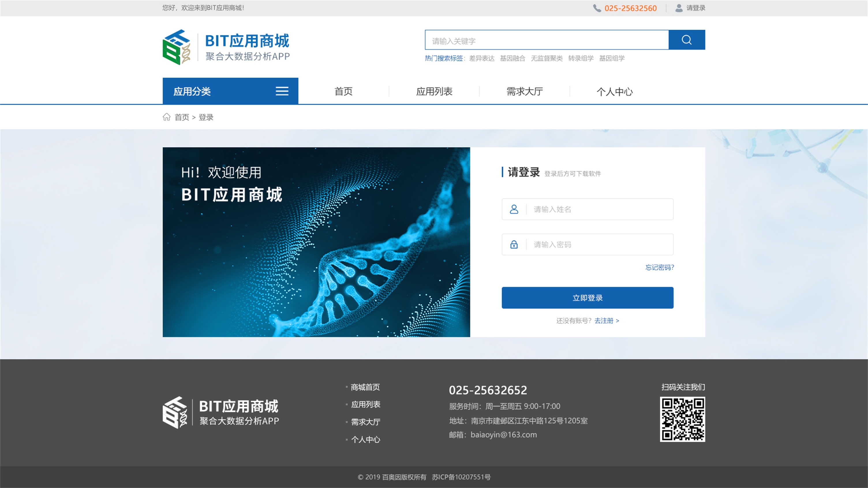868x488 pixels.
Task: Click the 登录 breadcrumb item
Action: click(x=206, y=117)
